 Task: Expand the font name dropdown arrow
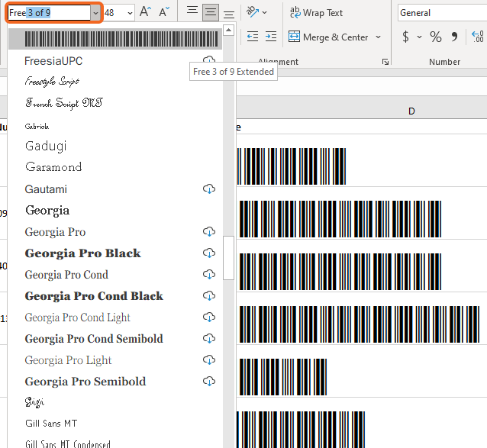(x=95, y=13)
